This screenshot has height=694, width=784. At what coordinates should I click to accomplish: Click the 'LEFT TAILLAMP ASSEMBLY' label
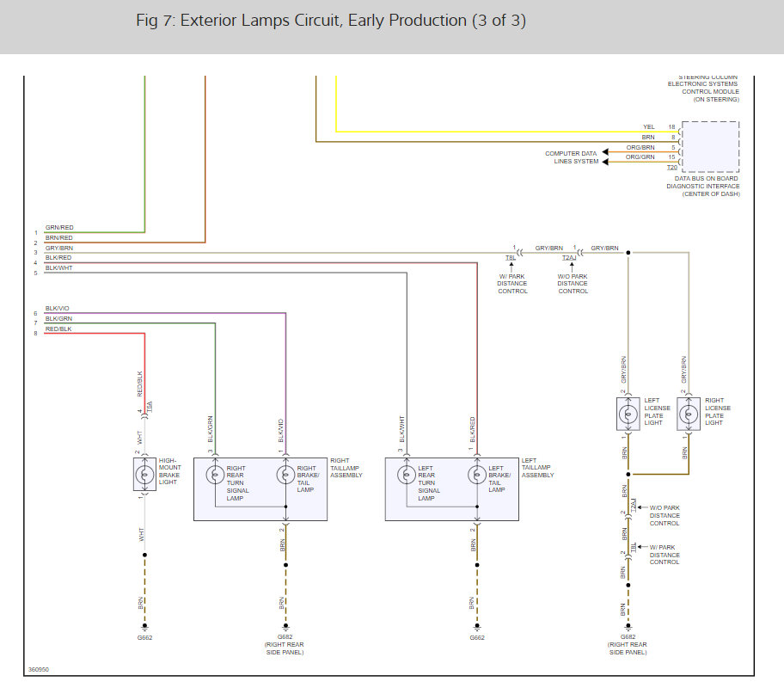pos(537,468)
